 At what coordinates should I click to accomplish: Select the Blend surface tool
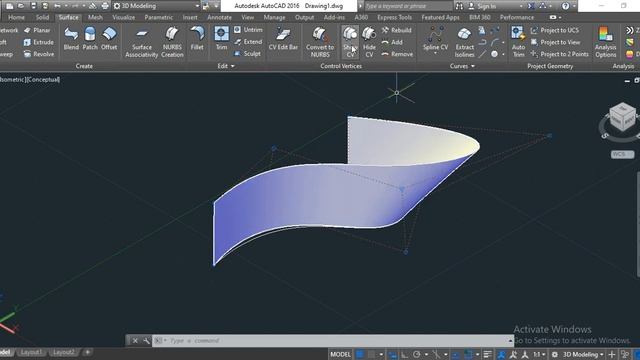(71, 38)
